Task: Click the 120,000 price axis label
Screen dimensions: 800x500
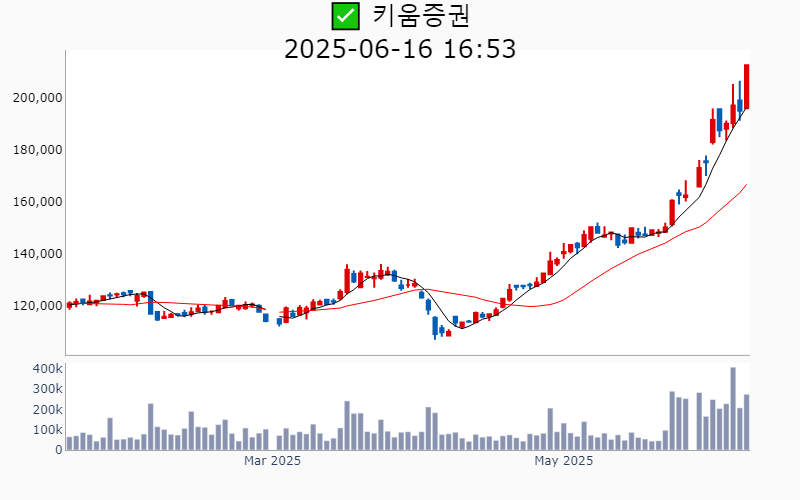Action: (x=38, y=306)
